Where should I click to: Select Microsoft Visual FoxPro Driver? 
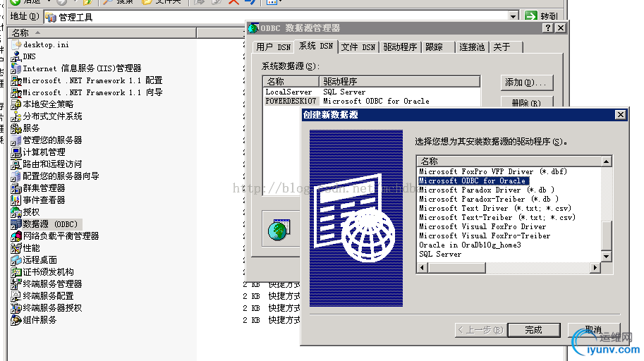pos(482,227)
